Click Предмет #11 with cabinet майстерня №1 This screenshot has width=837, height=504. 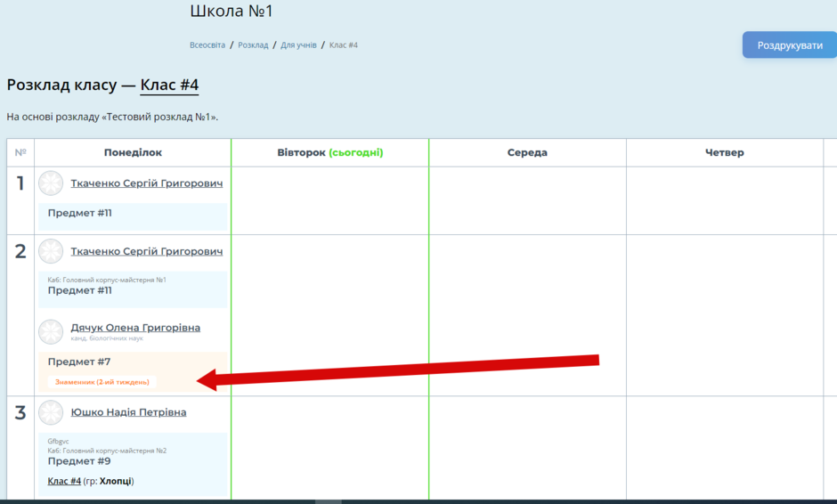pyautogui.click(x=79, y=290)
